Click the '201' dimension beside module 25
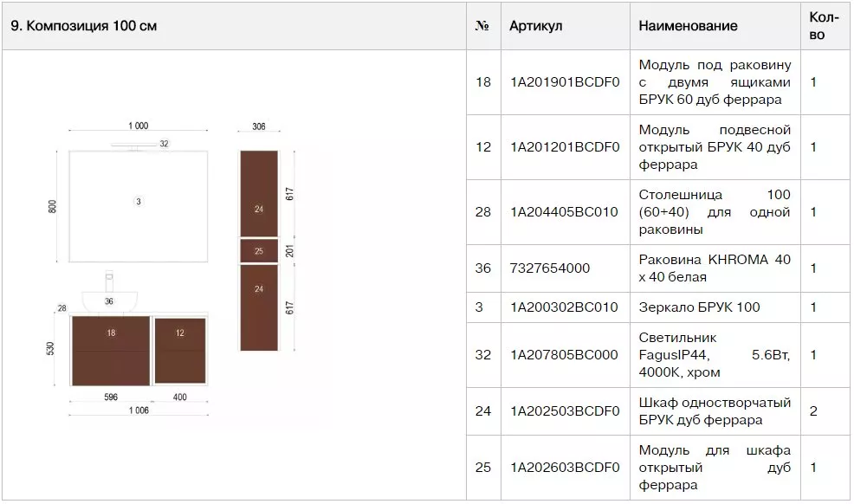The height and width of the screenshot is (504, 854). pos(289,251)
